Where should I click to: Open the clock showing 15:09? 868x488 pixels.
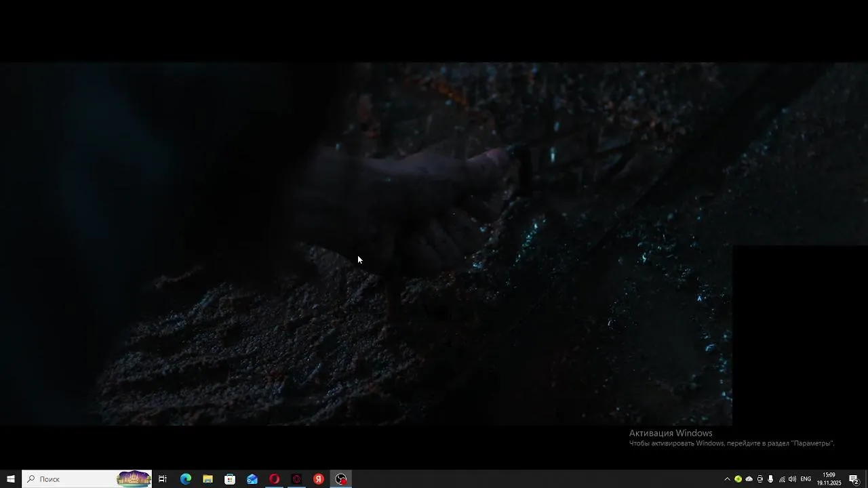click(x=829, y=479)
